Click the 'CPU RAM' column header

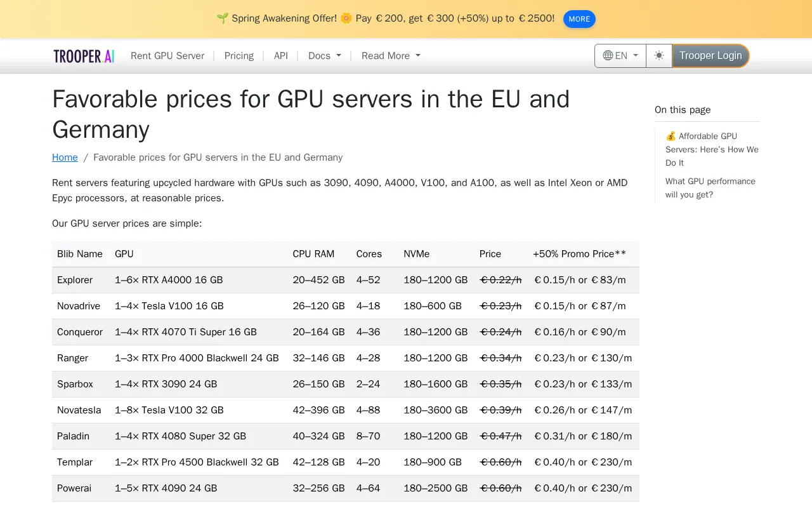point(313,254)
